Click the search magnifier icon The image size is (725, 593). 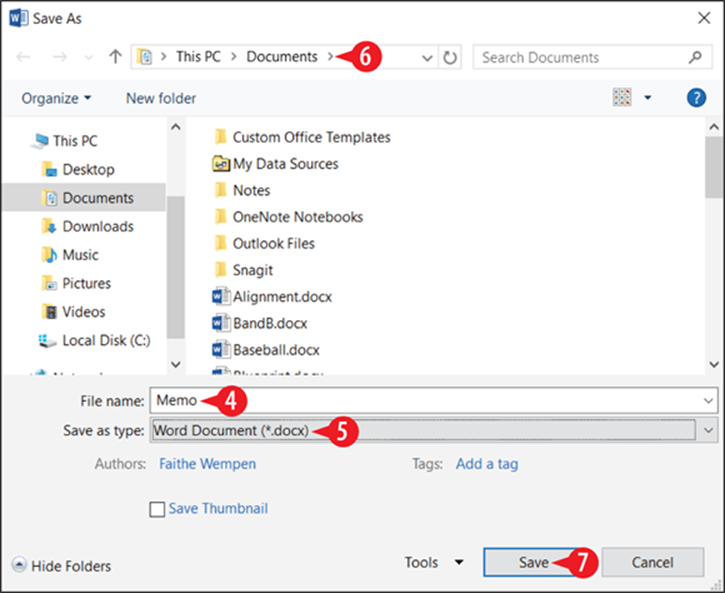click(695, 57)
